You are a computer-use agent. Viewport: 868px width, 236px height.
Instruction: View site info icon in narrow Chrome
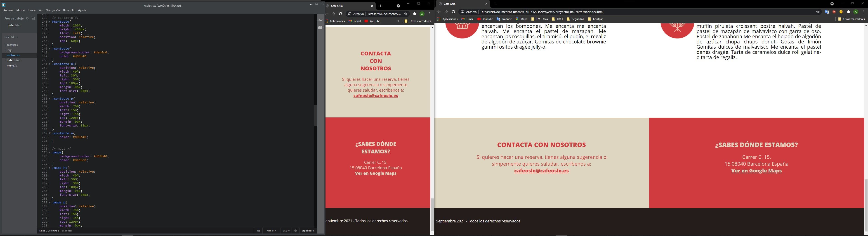tap(350, 14)
